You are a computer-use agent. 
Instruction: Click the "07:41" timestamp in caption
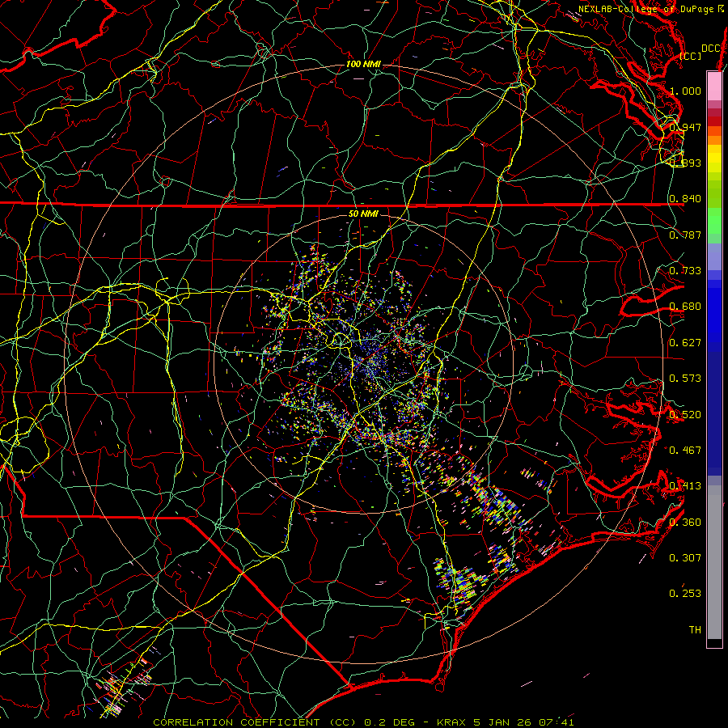tap(557, 722)
